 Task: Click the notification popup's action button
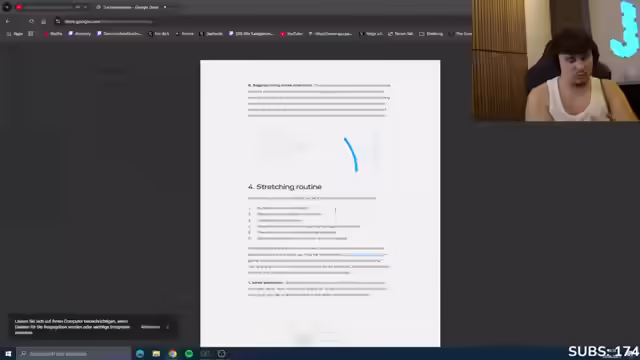[150, 327]
